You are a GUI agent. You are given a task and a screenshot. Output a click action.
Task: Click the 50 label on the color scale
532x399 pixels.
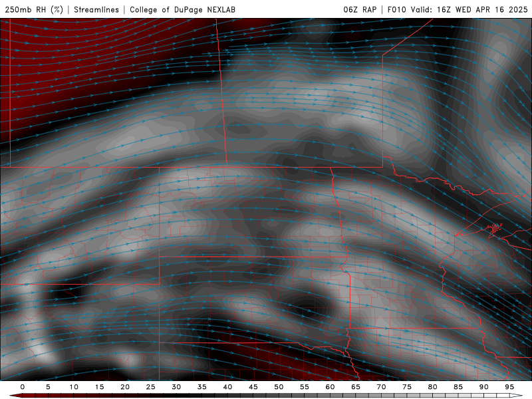coord(279,387)
